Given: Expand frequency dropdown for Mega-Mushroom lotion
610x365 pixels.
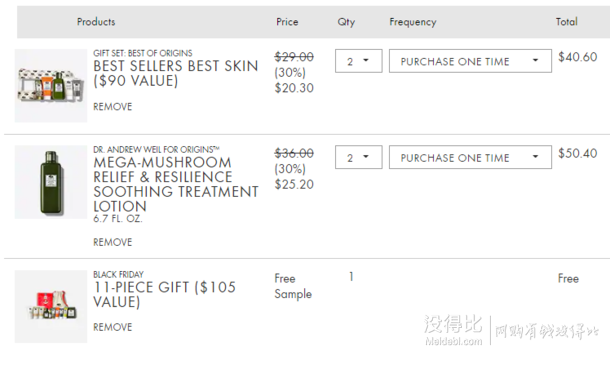Looking at the screenshot, I should click(x=470, y=157).
